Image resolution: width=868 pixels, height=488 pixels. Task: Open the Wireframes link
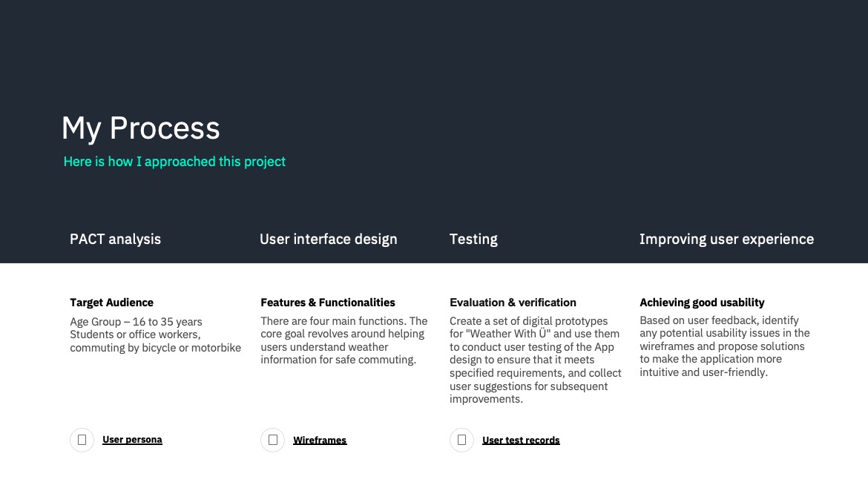[x=320, y=441]
